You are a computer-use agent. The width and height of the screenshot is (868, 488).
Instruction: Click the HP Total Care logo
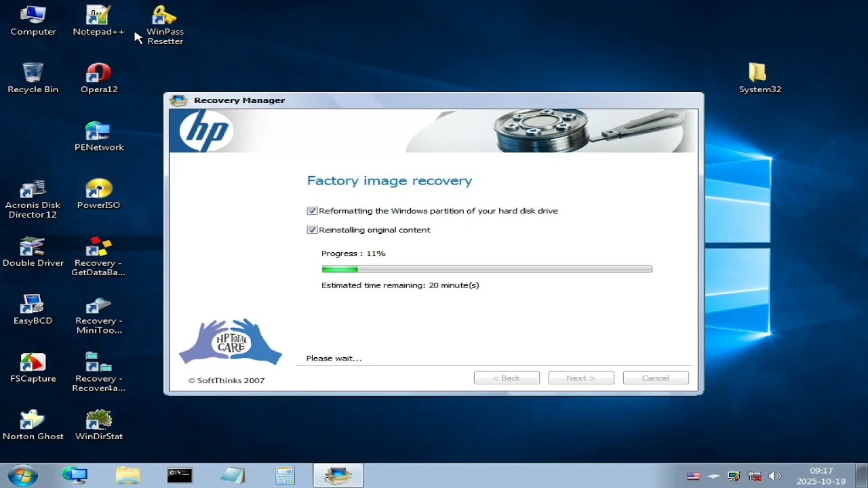(x=231, y=342)
